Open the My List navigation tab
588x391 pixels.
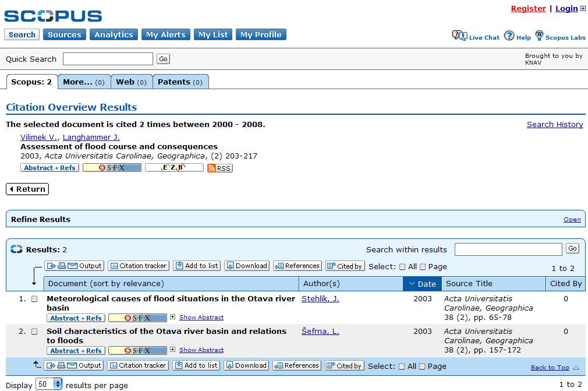[213, 34]
